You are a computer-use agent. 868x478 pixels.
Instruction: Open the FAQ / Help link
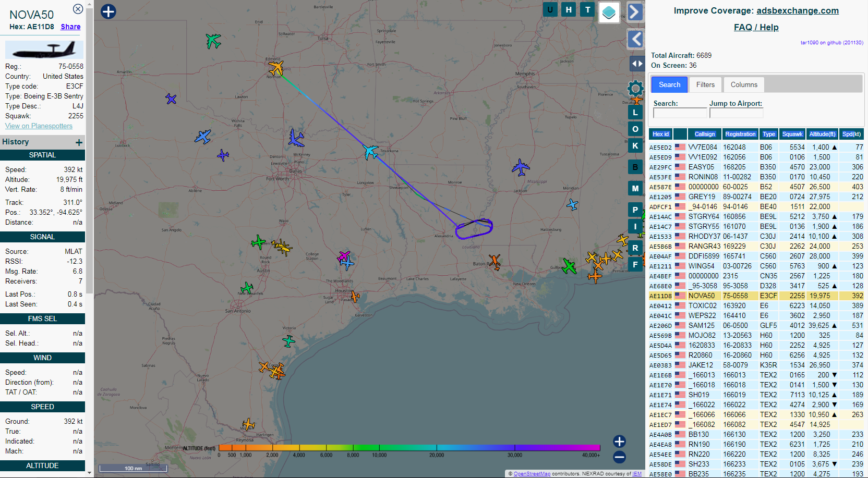point(756,27)
